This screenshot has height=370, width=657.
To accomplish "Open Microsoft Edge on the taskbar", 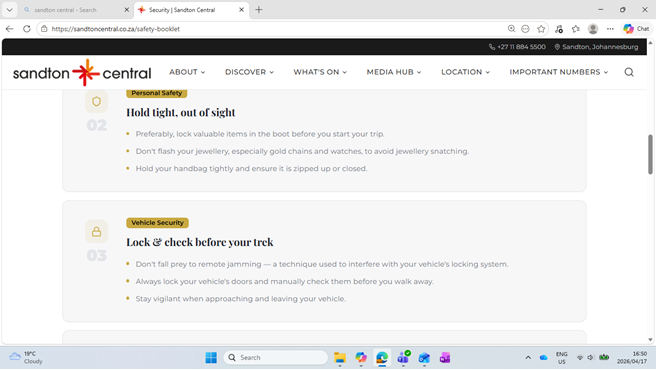I will (382, 357).
